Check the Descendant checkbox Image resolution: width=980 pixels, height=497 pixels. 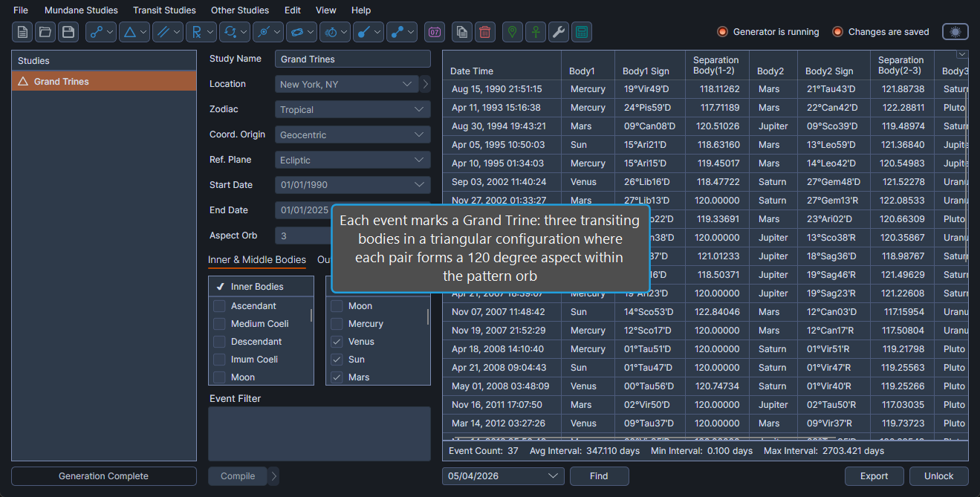(x=219, y=342)
